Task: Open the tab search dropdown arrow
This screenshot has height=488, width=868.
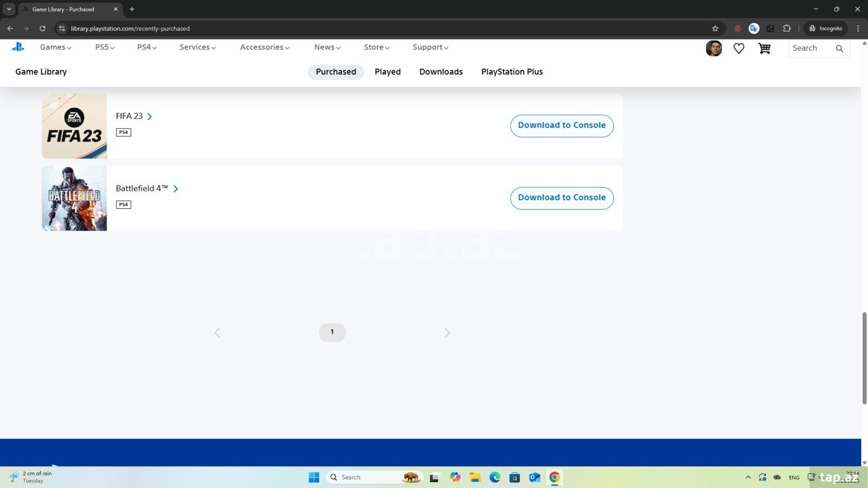Action: [9, 9]
